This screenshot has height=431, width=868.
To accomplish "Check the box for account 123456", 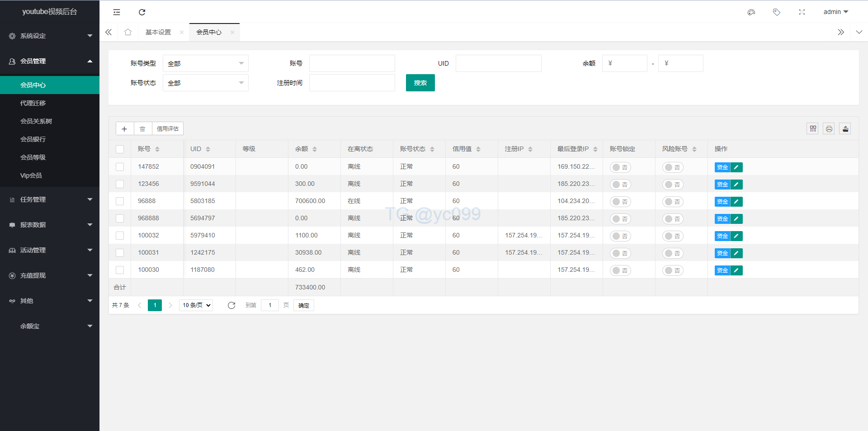I will click(120, 184).
